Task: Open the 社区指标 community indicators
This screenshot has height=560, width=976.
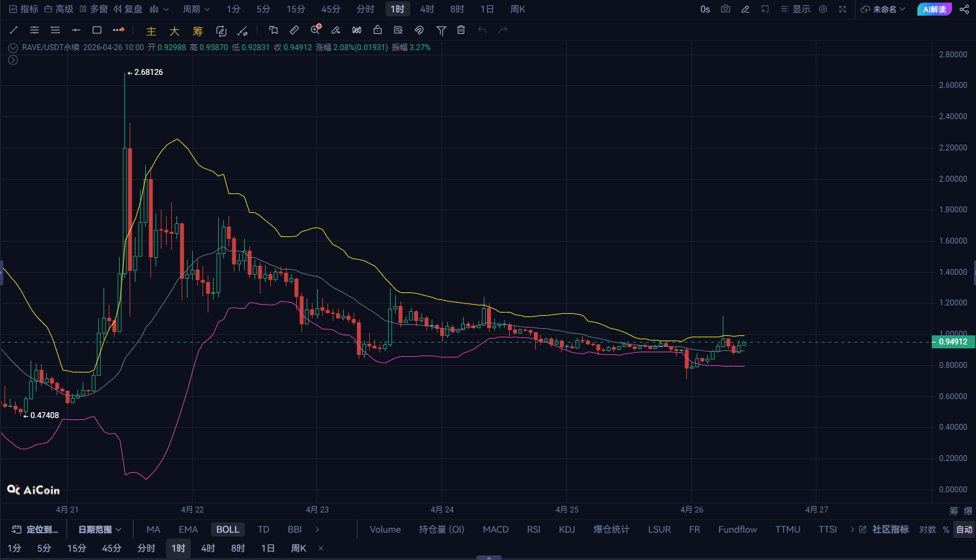Action: 885,529
